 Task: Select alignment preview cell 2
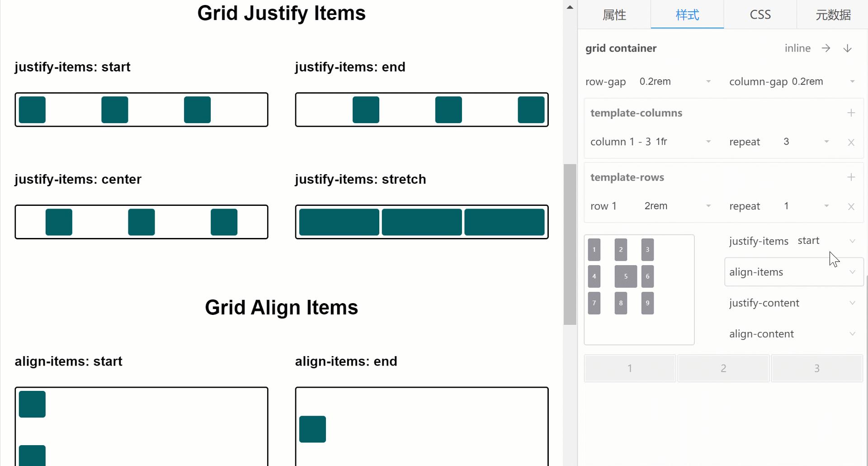[621, 250]
